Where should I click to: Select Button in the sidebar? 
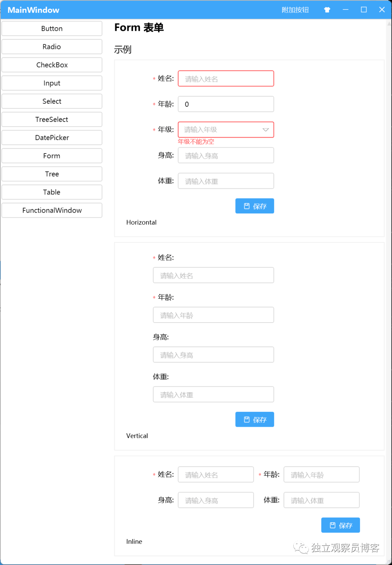click(x=52, y=28)
